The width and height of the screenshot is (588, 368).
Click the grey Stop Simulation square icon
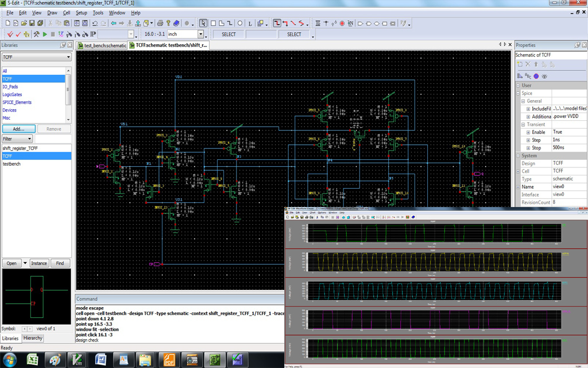(x=53, y=34)
